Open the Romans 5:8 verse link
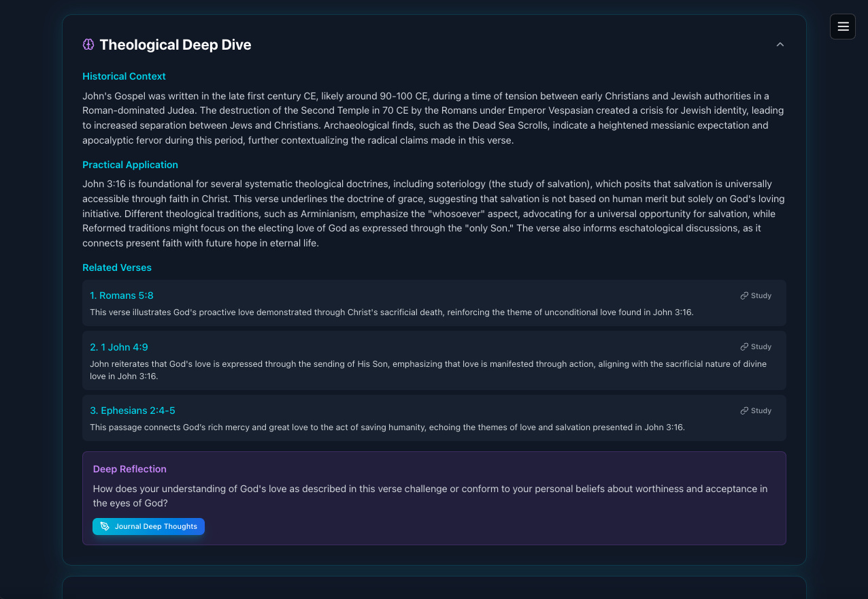The width and height of the screenshot is (868, 599). [x=122, y=295]
